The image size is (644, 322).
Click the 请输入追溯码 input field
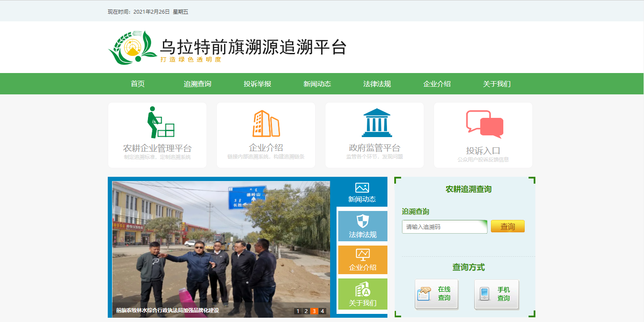pyautogui.click(x=444, y=227)
